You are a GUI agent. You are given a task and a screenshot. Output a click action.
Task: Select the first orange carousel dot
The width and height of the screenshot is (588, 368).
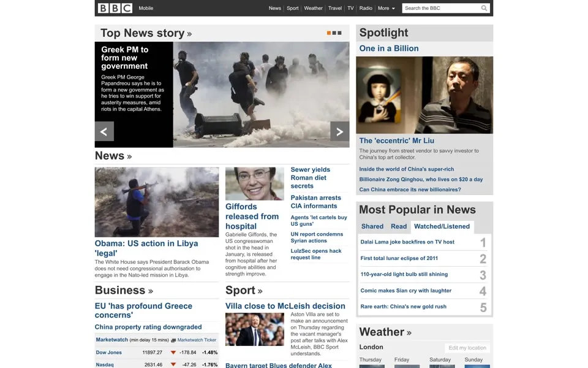329,33
